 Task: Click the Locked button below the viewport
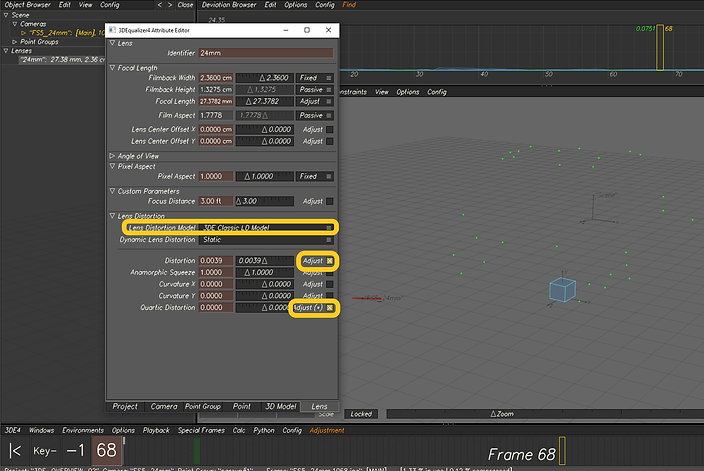point(361,414)
